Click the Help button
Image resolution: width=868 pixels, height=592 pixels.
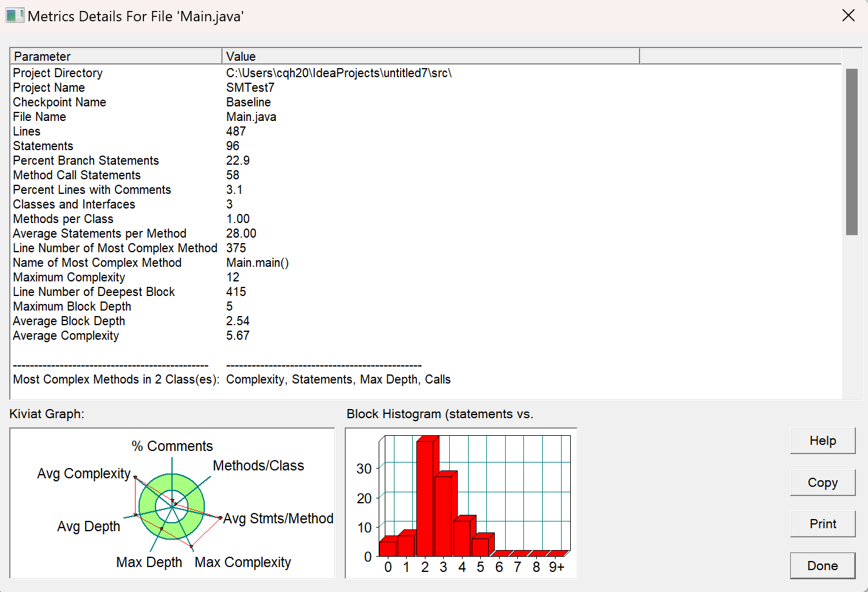822,441
